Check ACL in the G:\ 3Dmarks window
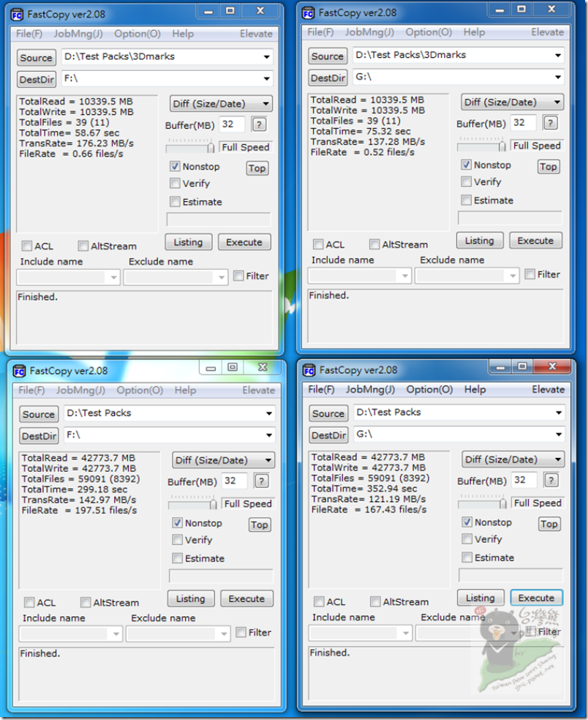 [317, 244]
